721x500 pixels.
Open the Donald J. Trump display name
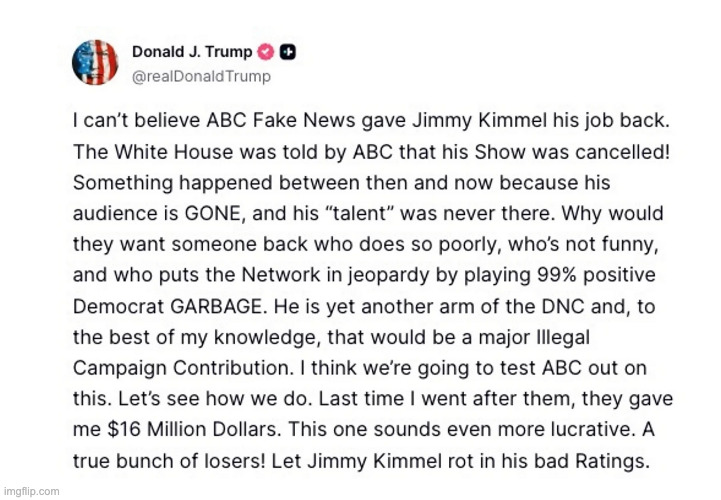click(192, 52)
